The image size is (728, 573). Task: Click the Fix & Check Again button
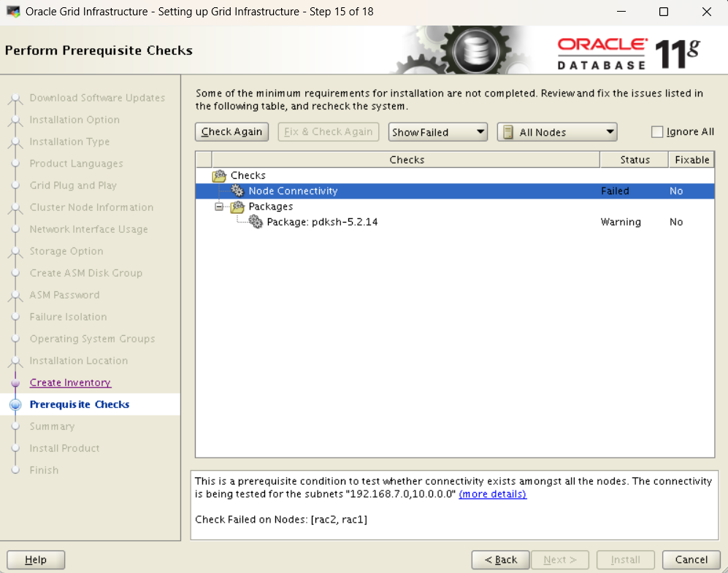(x=329, y=132)
